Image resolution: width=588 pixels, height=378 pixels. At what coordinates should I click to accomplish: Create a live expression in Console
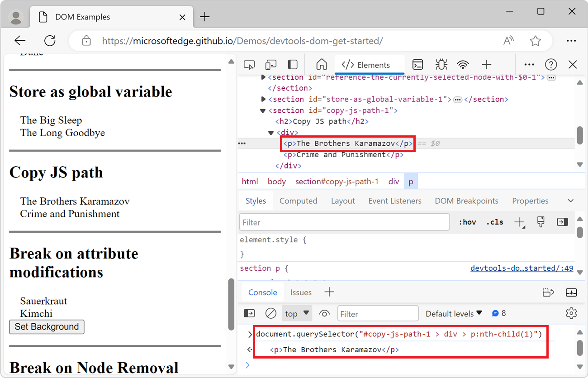click(324, 313)
